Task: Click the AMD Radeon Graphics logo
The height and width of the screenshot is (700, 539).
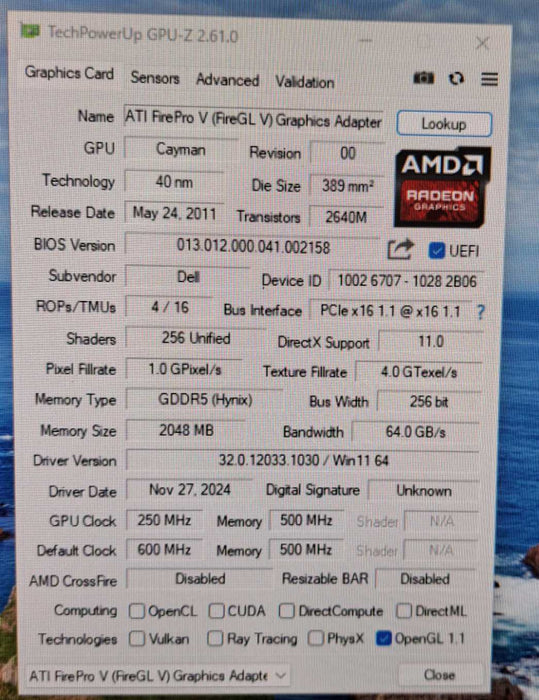Action: tap(442, 188)
